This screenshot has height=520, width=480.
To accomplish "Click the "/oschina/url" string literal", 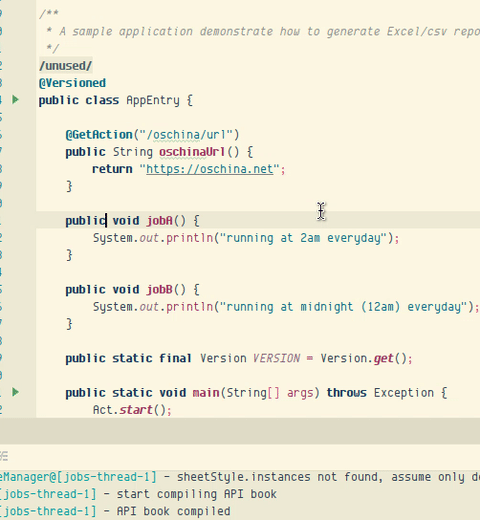I will 186,135.
